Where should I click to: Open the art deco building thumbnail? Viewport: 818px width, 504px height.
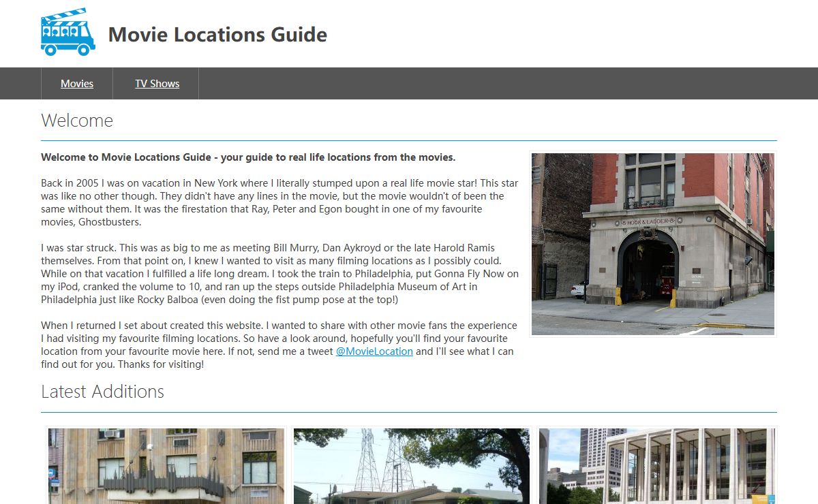[x=166, y=466]
